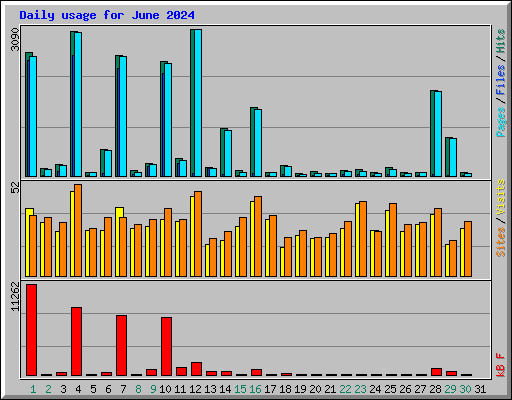
Task: Select day 22 on the x-axis
Action: [x=345, y=389]
